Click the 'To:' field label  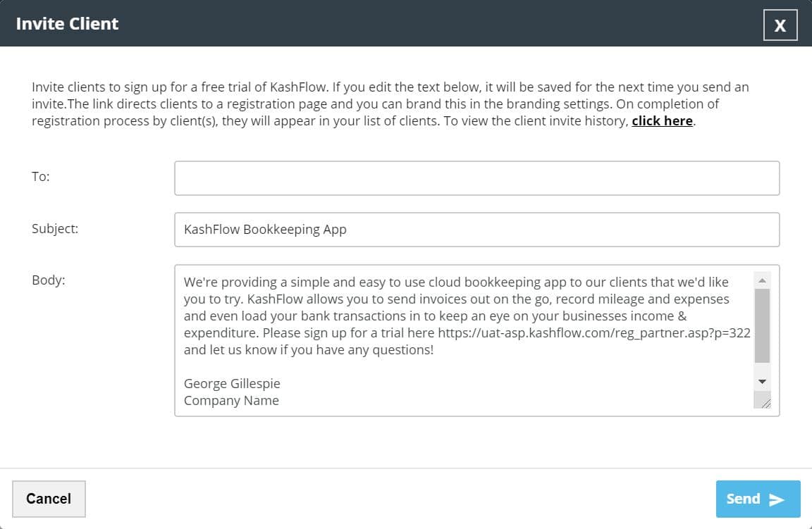41,177
